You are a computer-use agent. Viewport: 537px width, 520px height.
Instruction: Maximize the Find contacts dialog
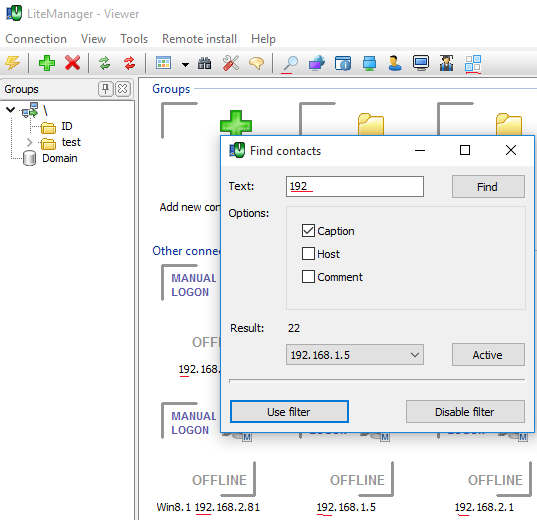[x=465, y=150]
